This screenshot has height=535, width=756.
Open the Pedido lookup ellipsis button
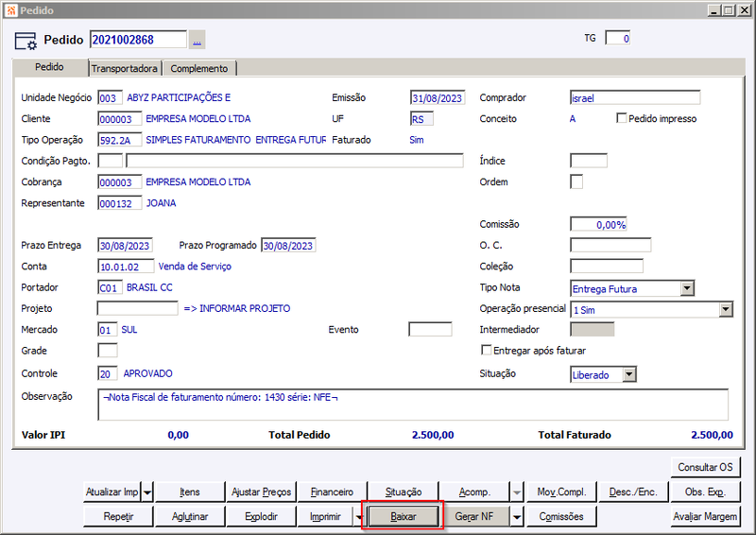point(197,40)
